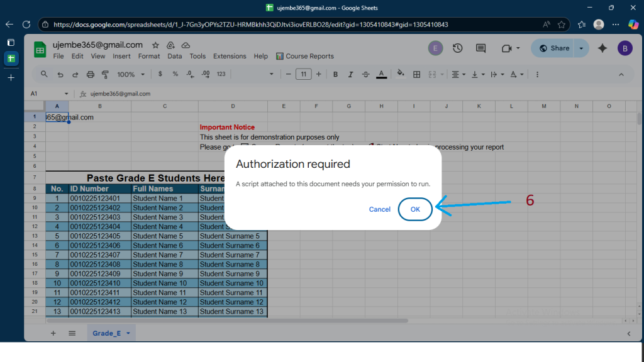This screenshot has height=362, width=644.
Task: Star this spreadsheet
Action: click(x=155, y=45)
